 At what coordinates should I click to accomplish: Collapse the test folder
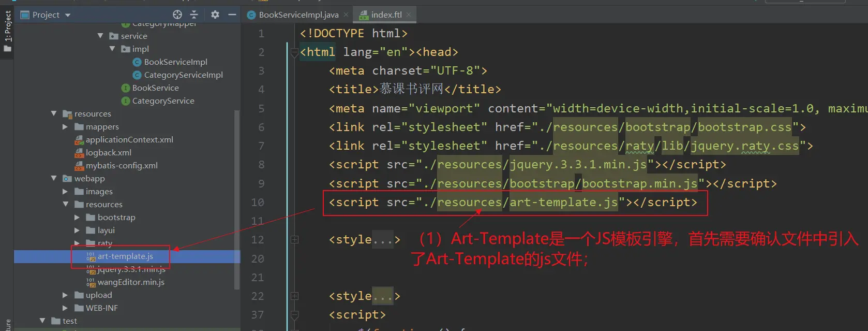point(42,321)
